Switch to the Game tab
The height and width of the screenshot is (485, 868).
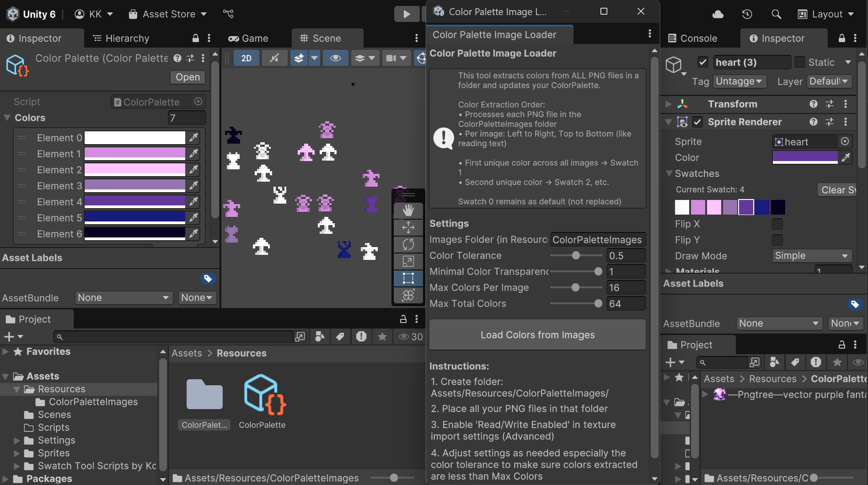[x=248, y=38]
